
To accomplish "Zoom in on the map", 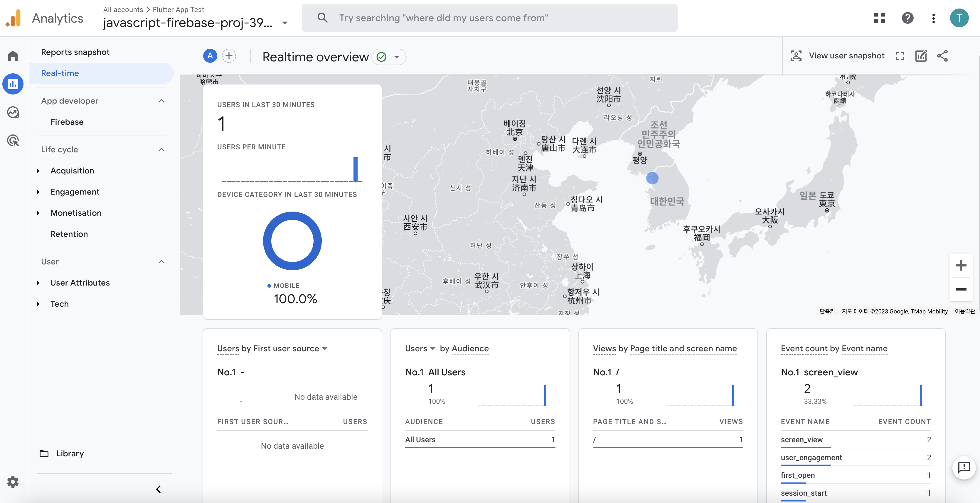I will [x=961, y=265].
